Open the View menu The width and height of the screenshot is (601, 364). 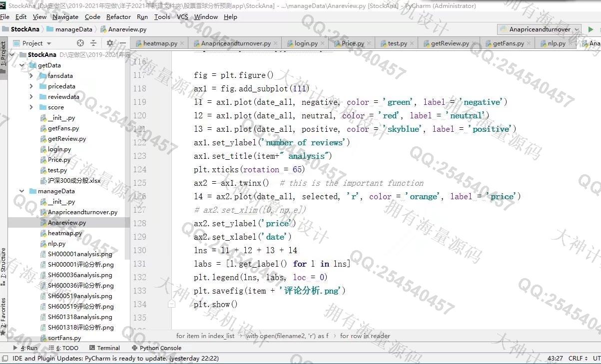(39, 16)
